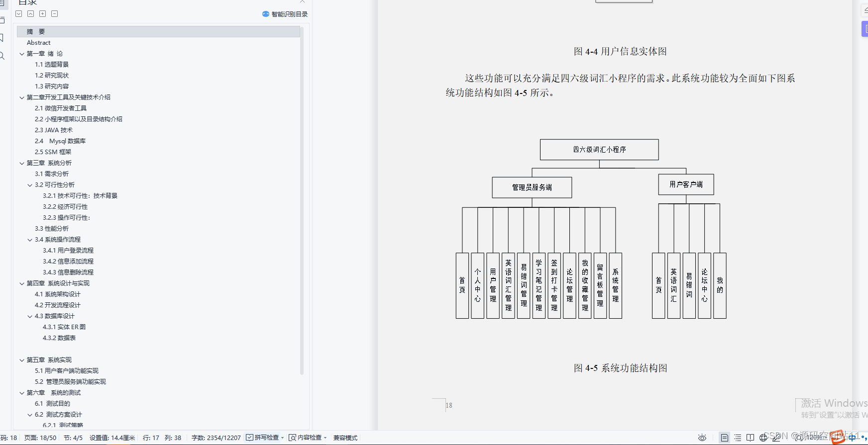The height and width of the screenshot is (445, 868).
Task: Click the 用户客户端 diagram box
Action: (686, 184)
